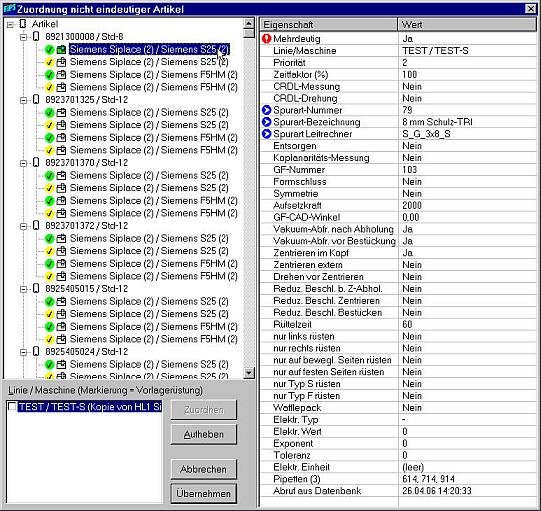Click the tree scrollbar thumb
The height and width of the screenshot is (511, 541).
click(249, 33)
